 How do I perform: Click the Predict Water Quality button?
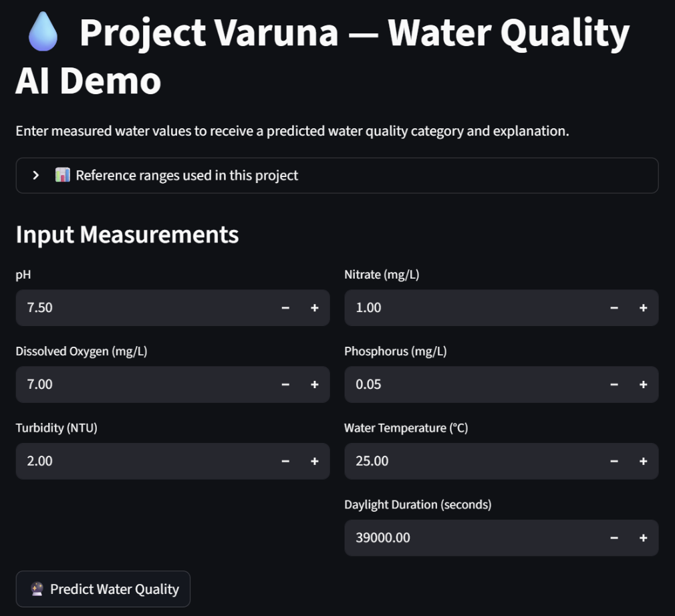(104, 589)
